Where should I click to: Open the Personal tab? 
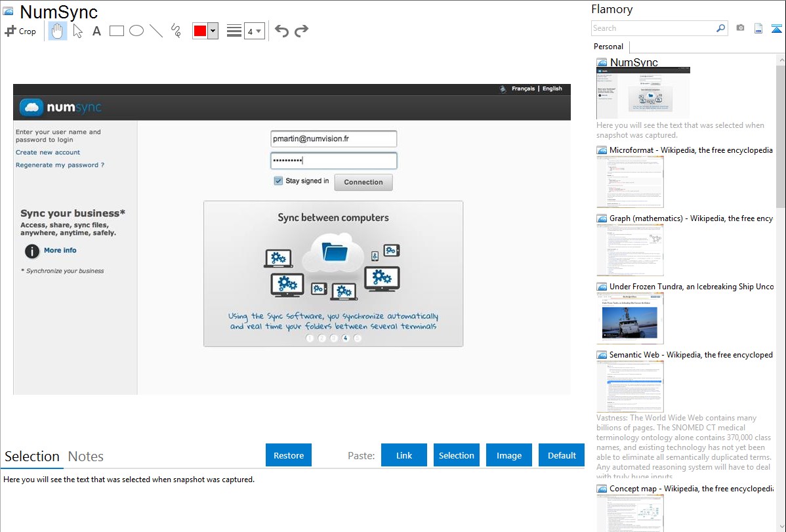click(608, 47)
